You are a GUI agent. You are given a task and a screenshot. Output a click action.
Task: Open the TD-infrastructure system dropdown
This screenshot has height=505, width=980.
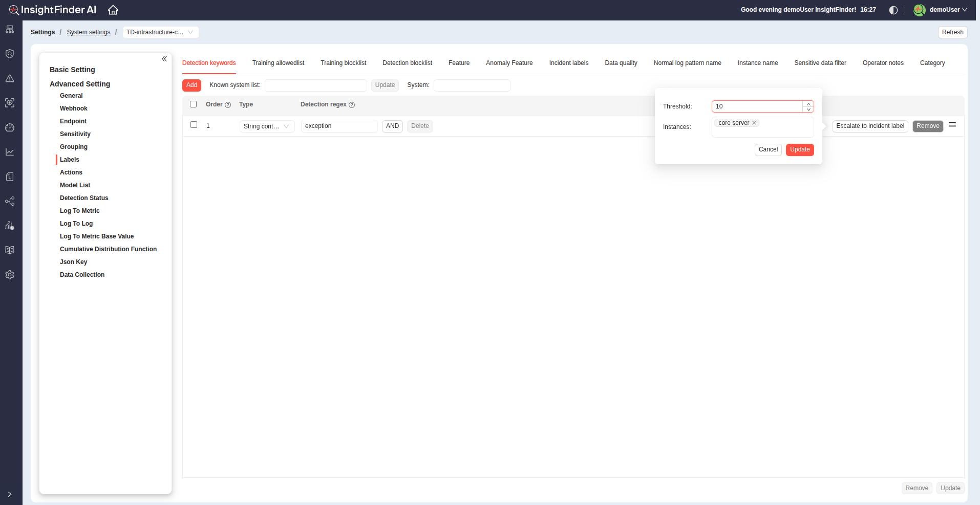coord(160,32)
